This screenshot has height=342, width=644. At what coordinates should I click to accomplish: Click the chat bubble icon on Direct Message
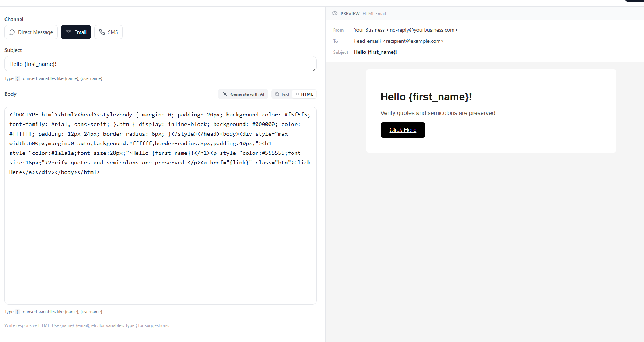(12, 32)
